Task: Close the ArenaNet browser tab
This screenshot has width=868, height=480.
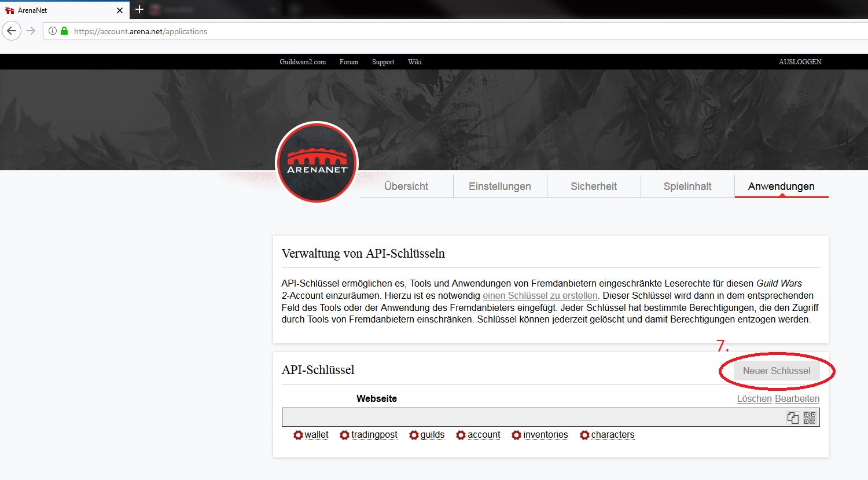Action: click(120, 10)
